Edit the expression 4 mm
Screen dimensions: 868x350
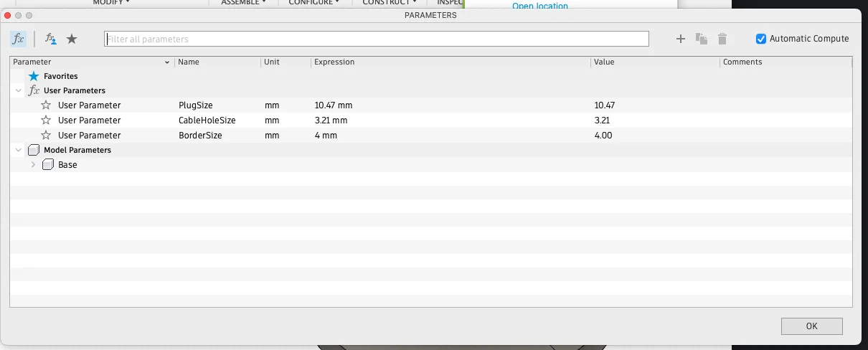point(326,136)
